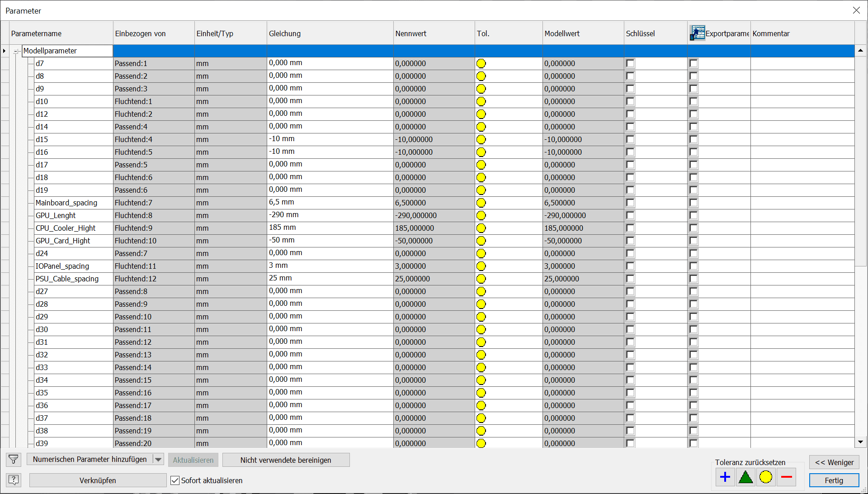Select Fluchtend:7 cell

[154, 203]
